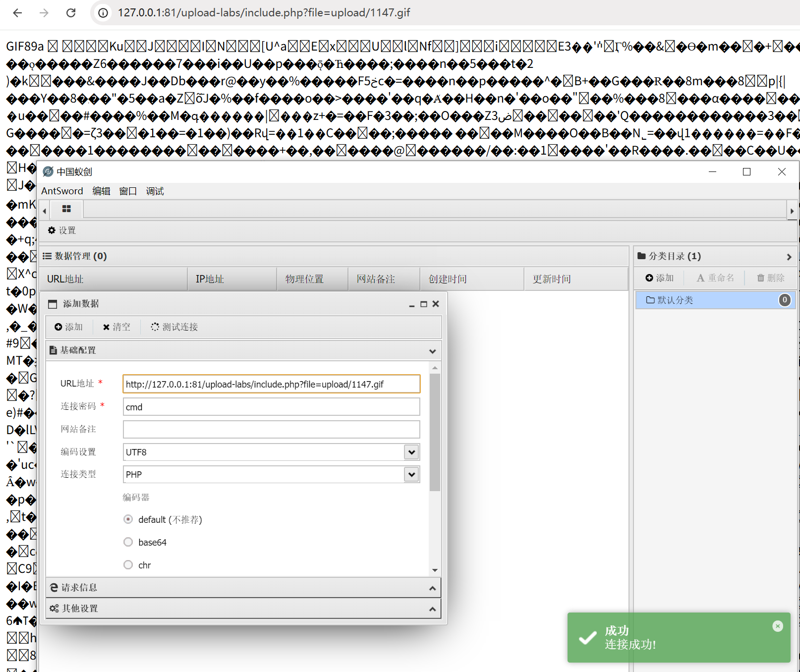
Task: Click the empty 网站备注 input field
Action: [x=272, y=429]
